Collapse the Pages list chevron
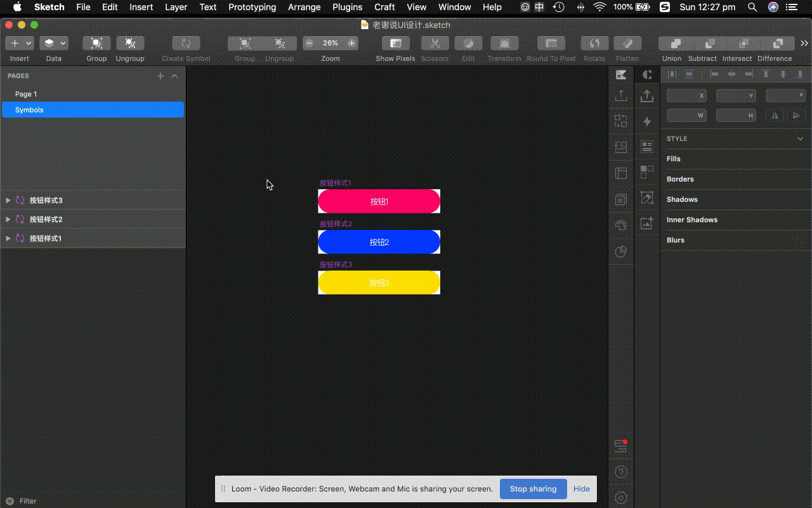Screen dimensions: 812x508 (x=174, y=76)
